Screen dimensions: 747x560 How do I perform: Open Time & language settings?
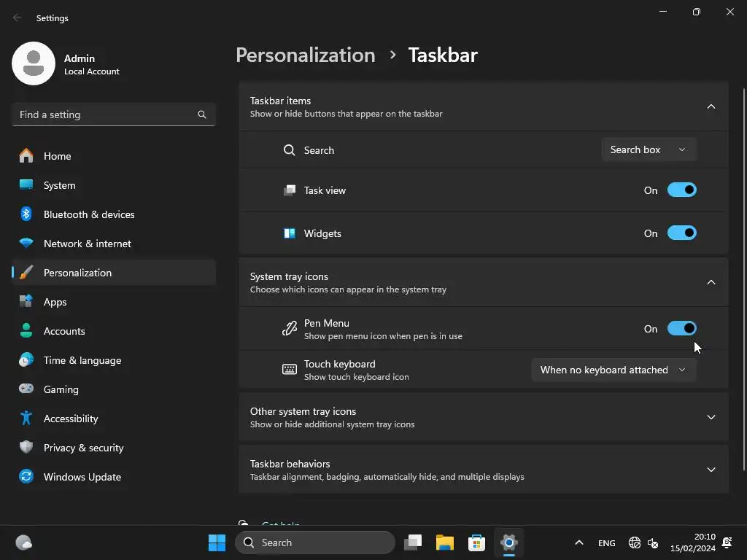pos(114,360)
